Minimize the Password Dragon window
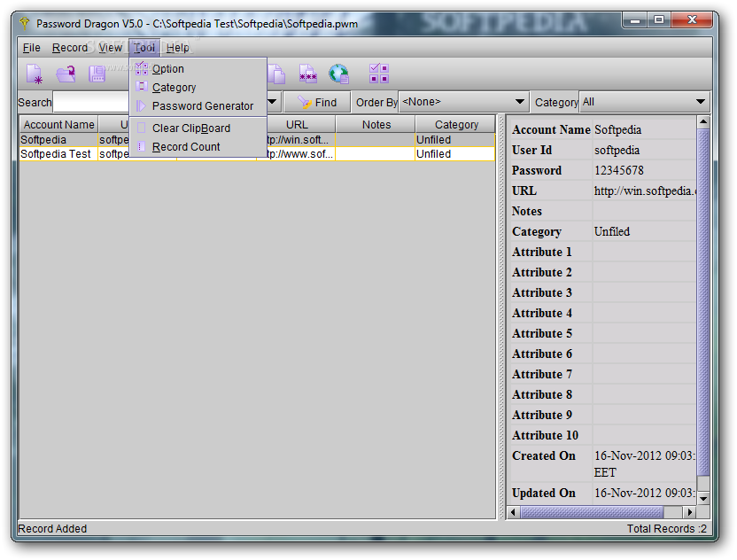The image size is (737, 560). (635, 19)
